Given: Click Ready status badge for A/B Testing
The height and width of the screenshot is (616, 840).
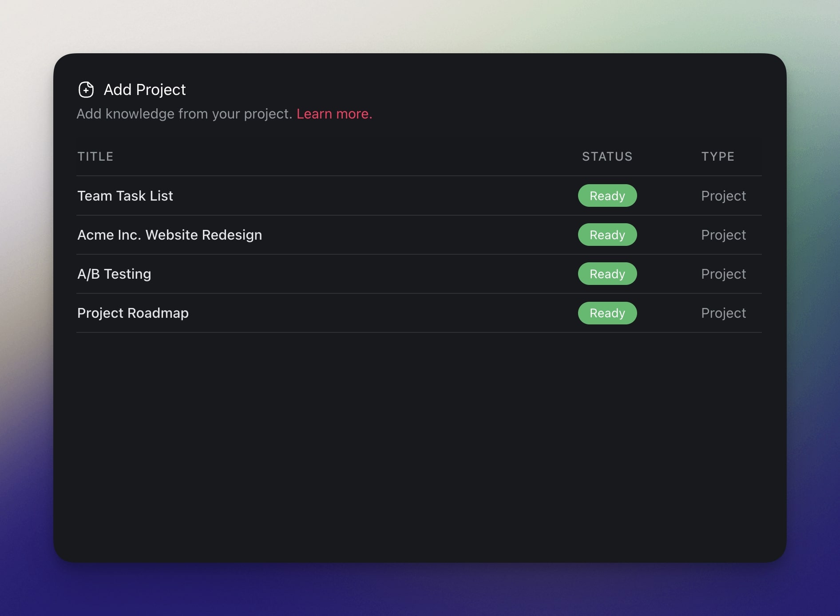Looking at the screenshot, I should pos(607,274).
